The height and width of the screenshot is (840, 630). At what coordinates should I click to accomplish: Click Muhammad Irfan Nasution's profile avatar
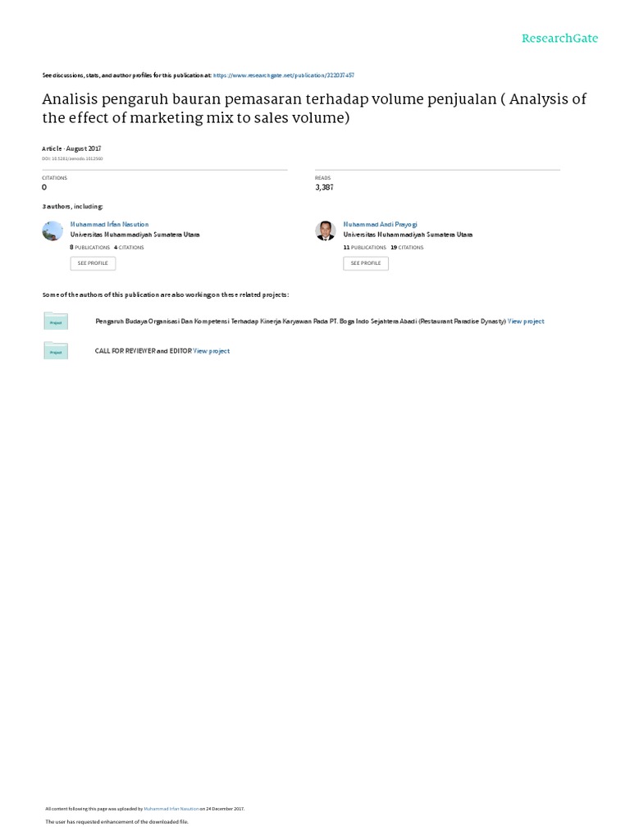point(52,231)
